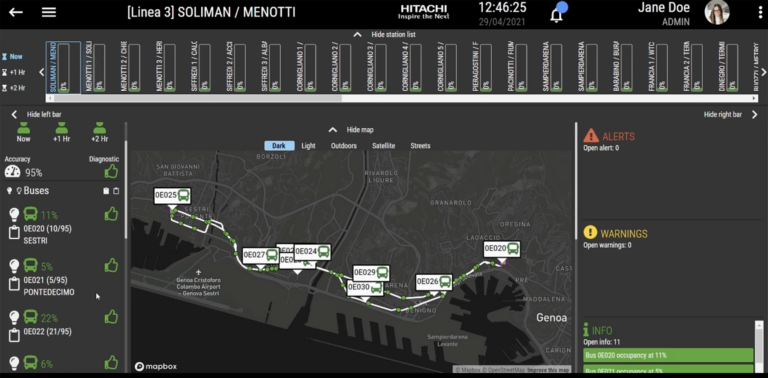The image size is (768, 378).
Task: Hide the left bar
Action: pyautogui.click(x=36, y=115)
